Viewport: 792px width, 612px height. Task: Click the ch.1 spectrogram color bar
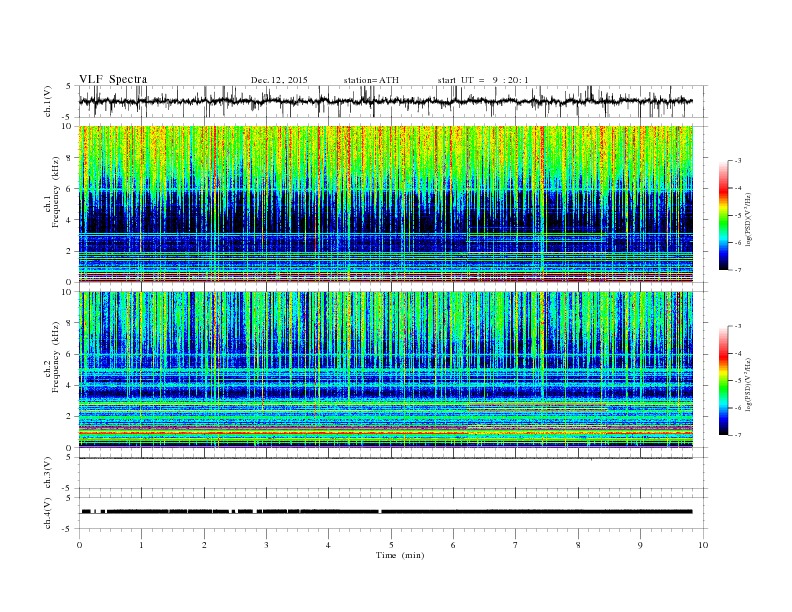pos(724,215)
